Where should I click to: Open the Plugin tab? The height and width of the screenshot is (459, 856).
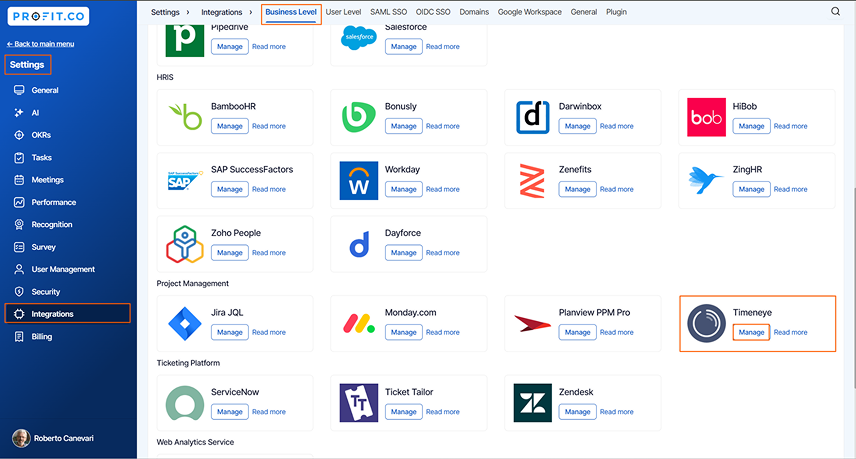click(x=616, y=12)
